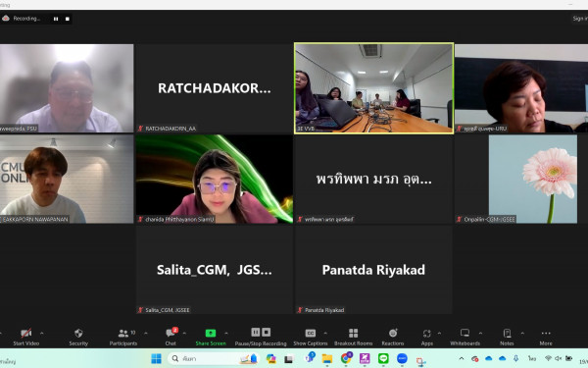The width and height of the screenshot is (588, 368).
Task: Open the Wi-Fi network tray icon
Action: tap(548, 358)
